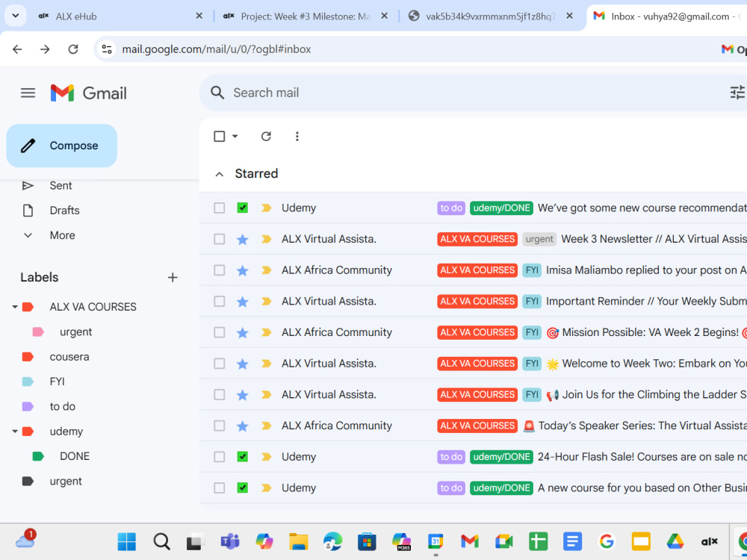Open Microsoft Teams from the taskbar
Image resolution: width=747 pixels, height=560 pixels.
pos(229,541)
